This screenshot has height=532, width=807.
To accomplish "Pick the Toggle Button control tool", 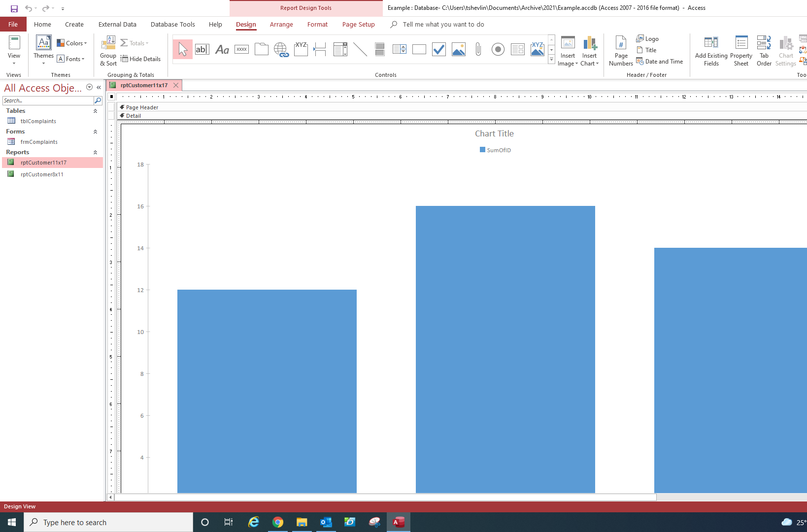I will tap(380, 49).
